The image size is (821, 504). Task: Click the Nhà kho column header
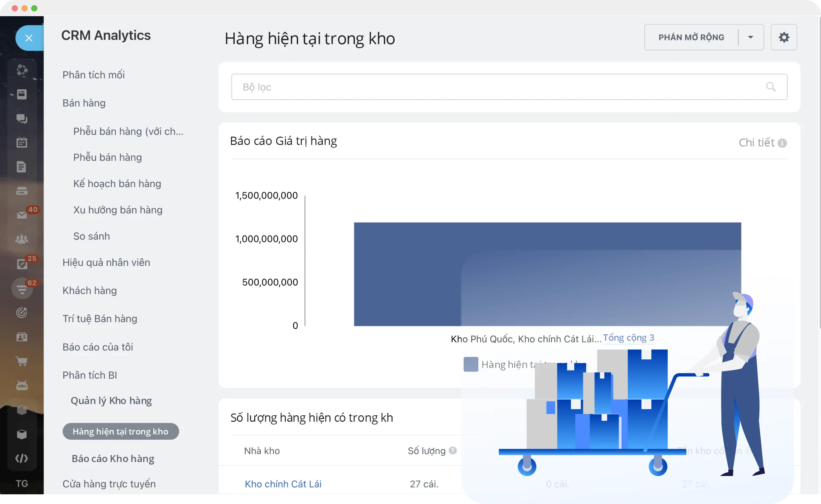[x=262, y=451]
